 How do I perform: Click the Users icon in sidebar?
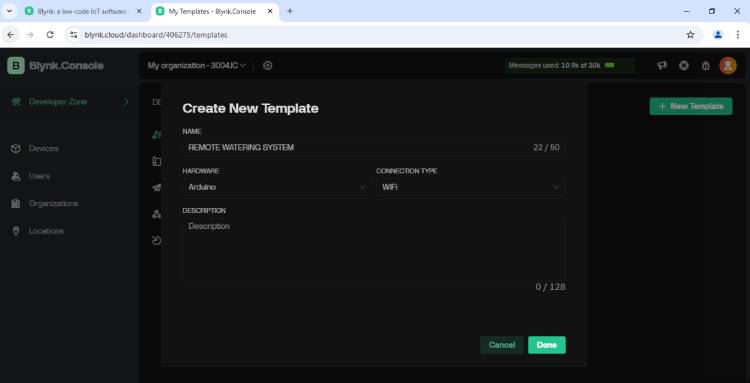point(16,176)
